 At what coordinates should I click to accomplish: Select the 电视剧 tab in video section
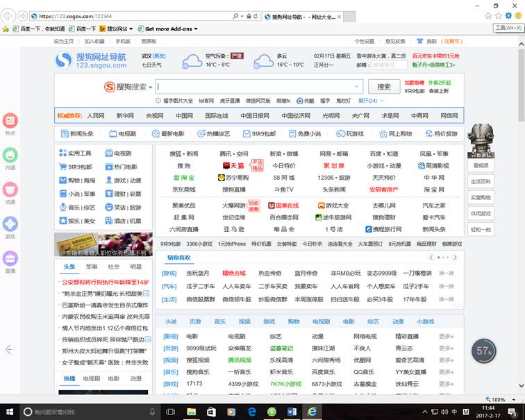pos(92,378)
